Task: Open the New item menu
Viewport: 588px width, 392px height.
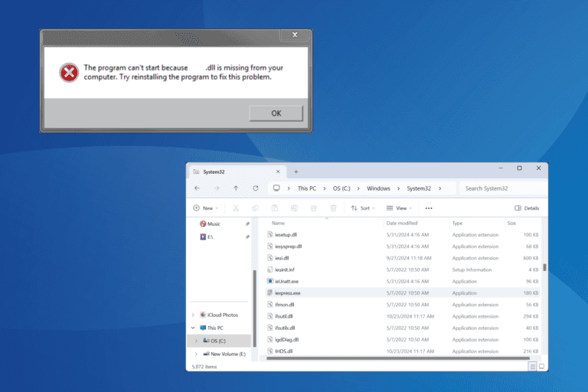Action: tap(205, 208)
